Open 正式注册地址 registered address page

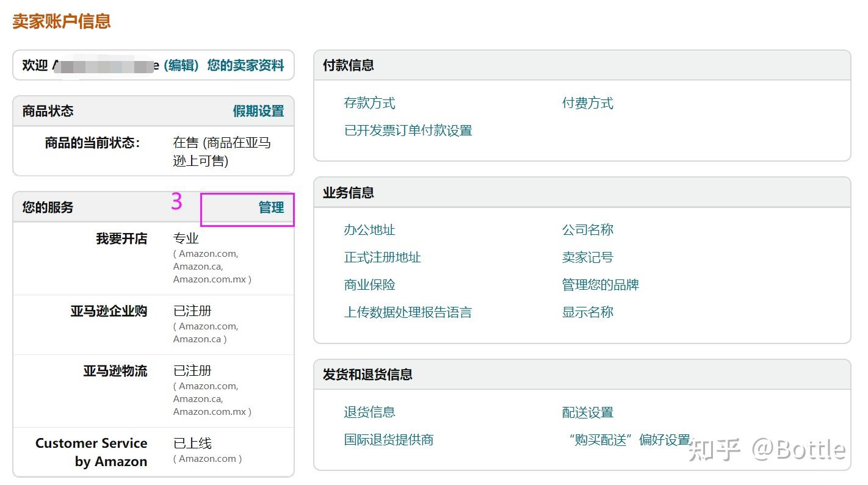coord(383,257)
